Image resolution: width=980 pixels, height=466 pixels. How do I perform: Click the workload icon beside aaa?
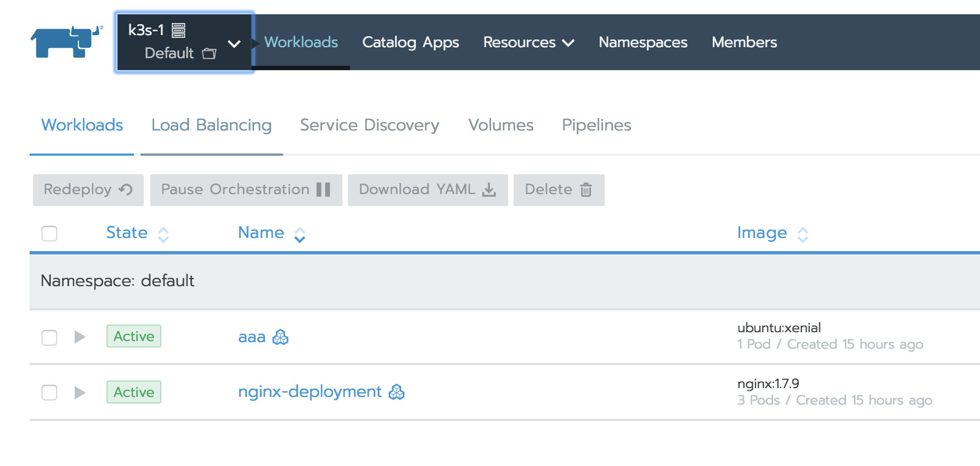point(280,337)
